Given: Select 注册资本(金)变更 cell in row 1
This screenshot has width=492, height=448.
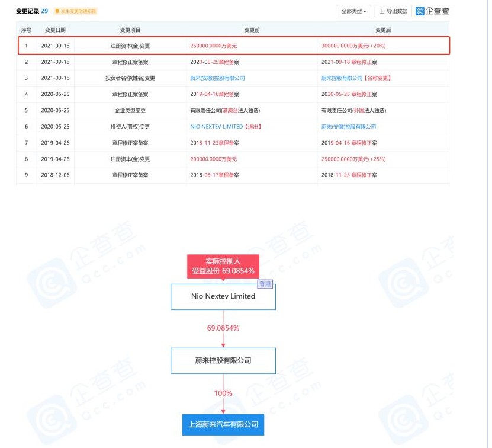Looking at the screenshot, I should (x=130, y=46).
